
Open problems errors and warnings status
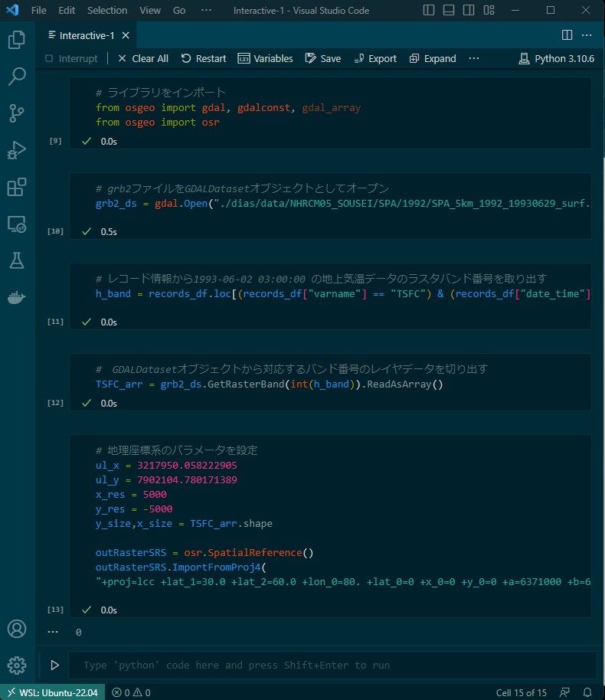[x=131, y=692]
